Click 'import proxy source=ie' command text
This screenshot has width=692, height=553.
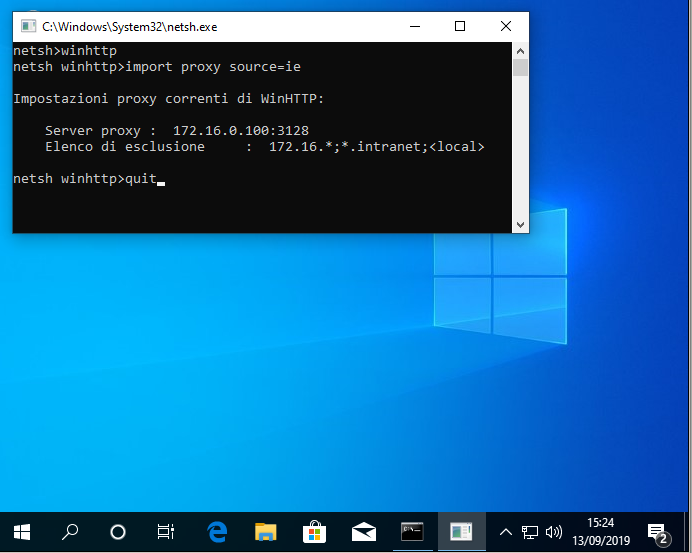[x=213, y=67]
